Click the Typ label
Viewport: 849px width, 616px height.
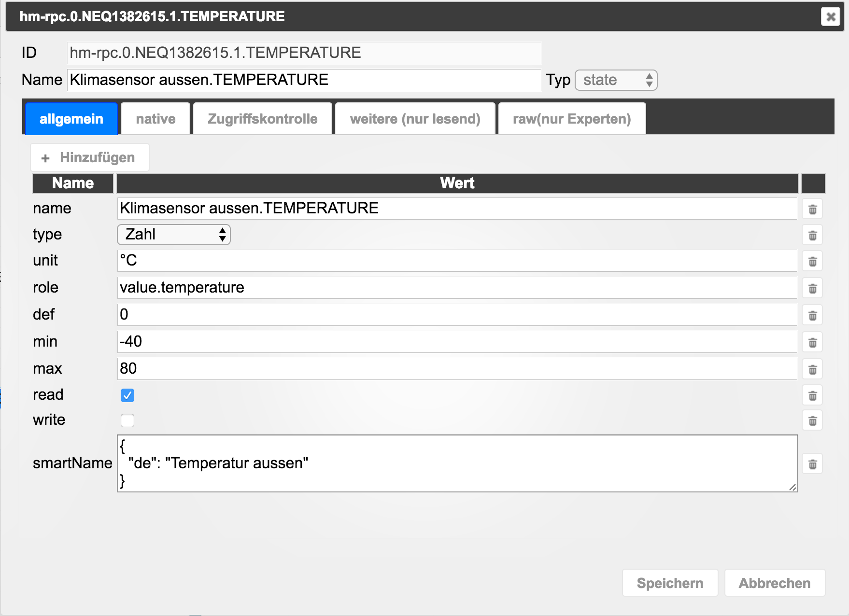558,80
